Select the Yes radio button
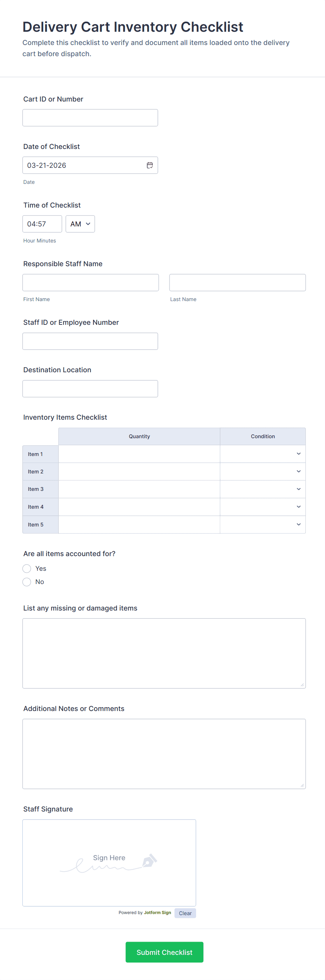Screen dimensions: 325x980 [x=27, y=568]
